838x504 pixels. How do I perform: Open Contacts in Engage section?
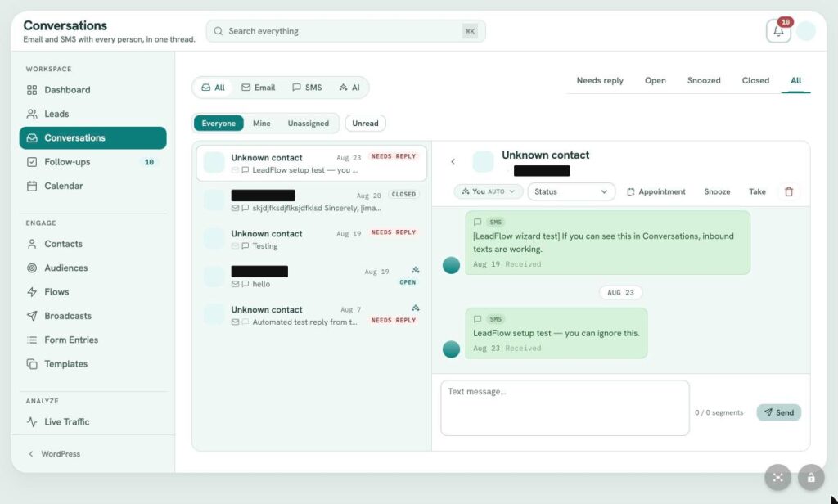(x=92, y=244)
